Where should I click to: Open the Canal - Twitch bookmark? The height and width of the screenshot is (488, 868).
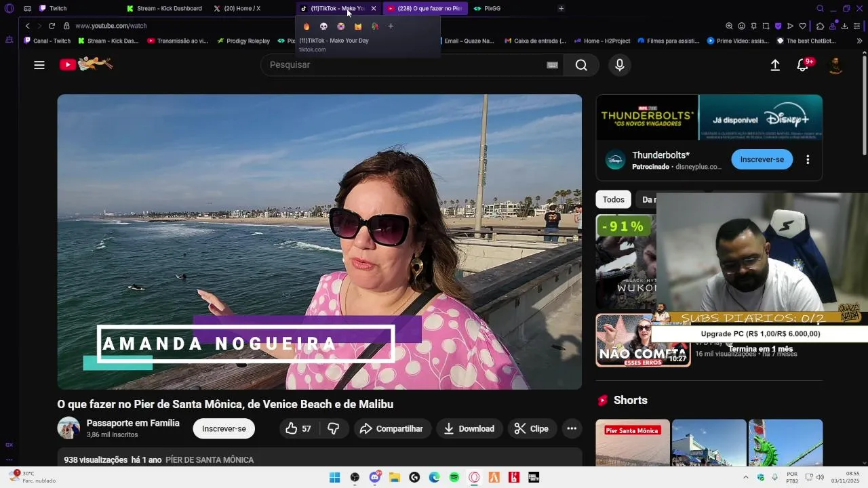[x=47, y=41]
